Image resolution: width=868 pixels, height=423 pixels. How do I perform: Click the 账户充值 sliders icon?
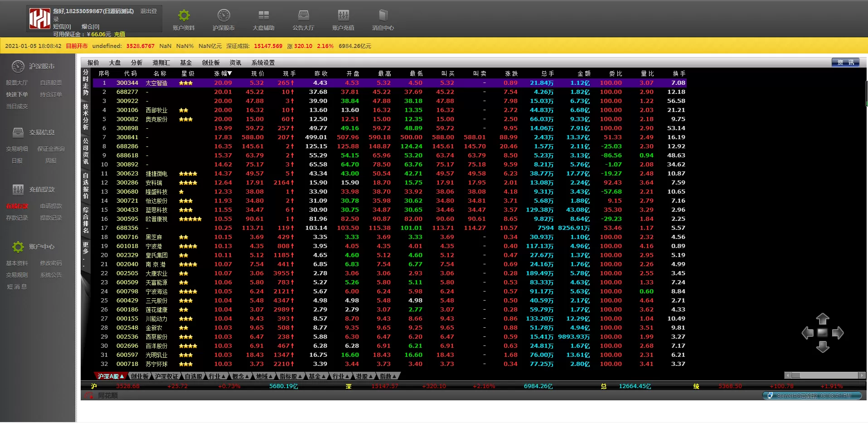click(x=343, y=16)
